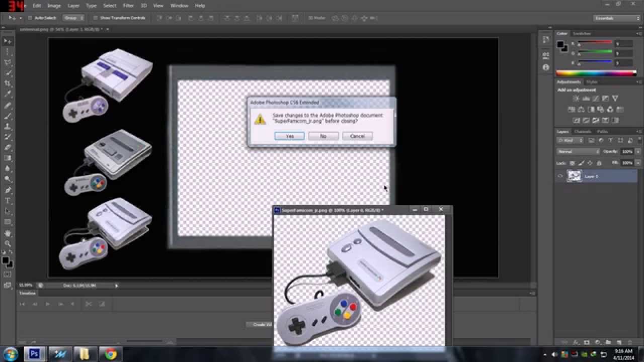The image size is (644, 362).
Task: Pick a color from the spectrum ramp
Action: 596,73
